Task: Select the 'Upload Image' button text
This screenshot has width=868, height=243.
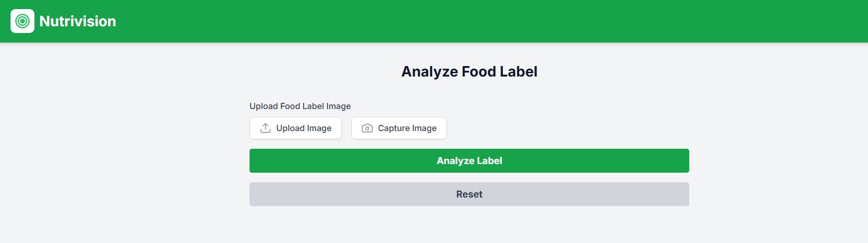Action: (304, 128)
